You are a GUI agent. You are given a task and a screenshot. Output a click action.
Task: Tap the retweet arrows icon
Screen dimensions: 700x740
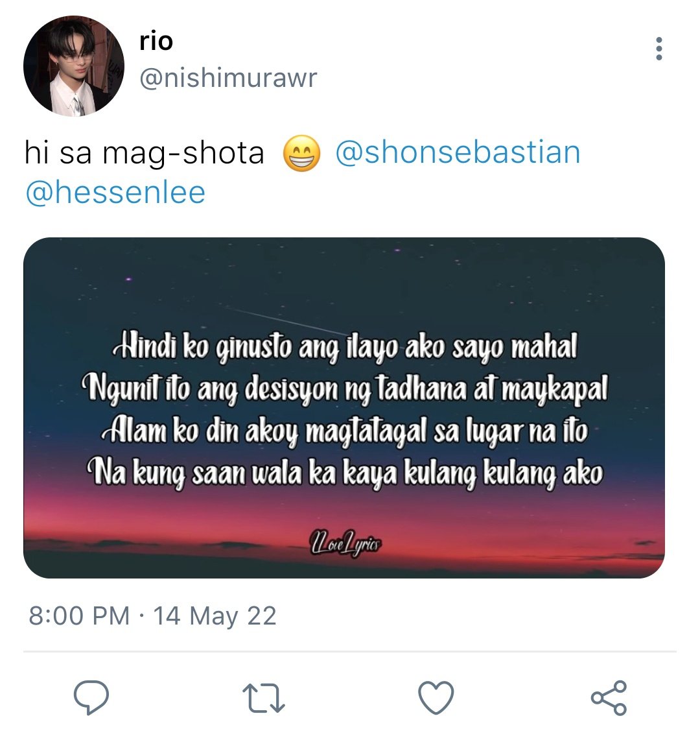click(264, 698)
